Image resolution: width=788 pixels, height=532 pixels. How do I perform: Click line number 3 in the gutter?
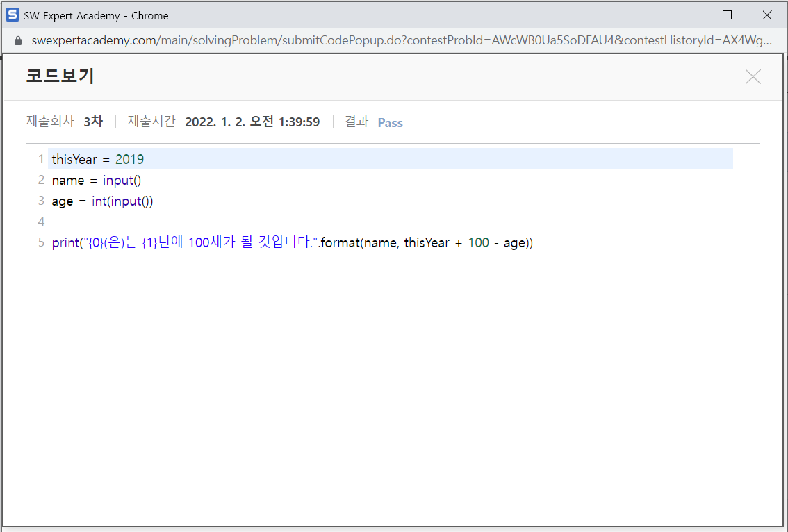coord(41,201)
